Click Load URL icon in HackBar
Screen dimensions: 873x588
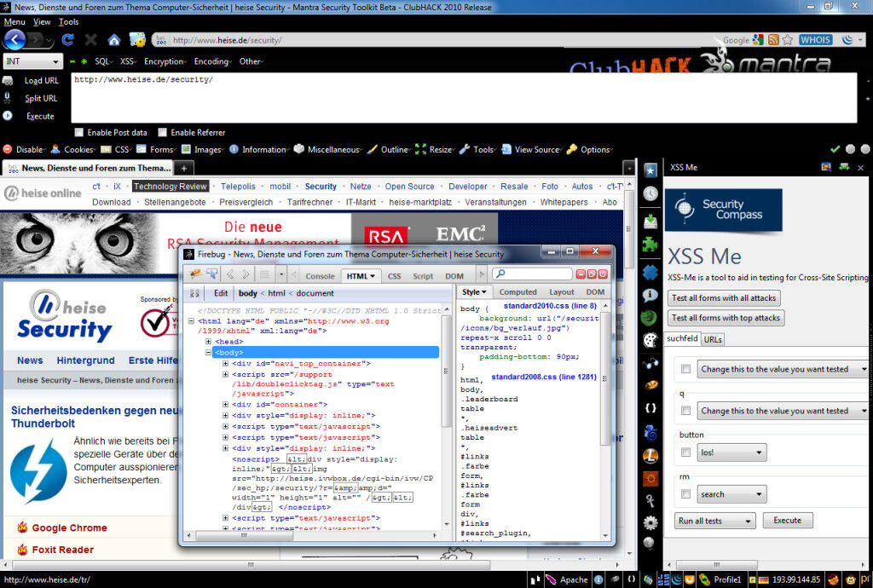tap(8, 81)
